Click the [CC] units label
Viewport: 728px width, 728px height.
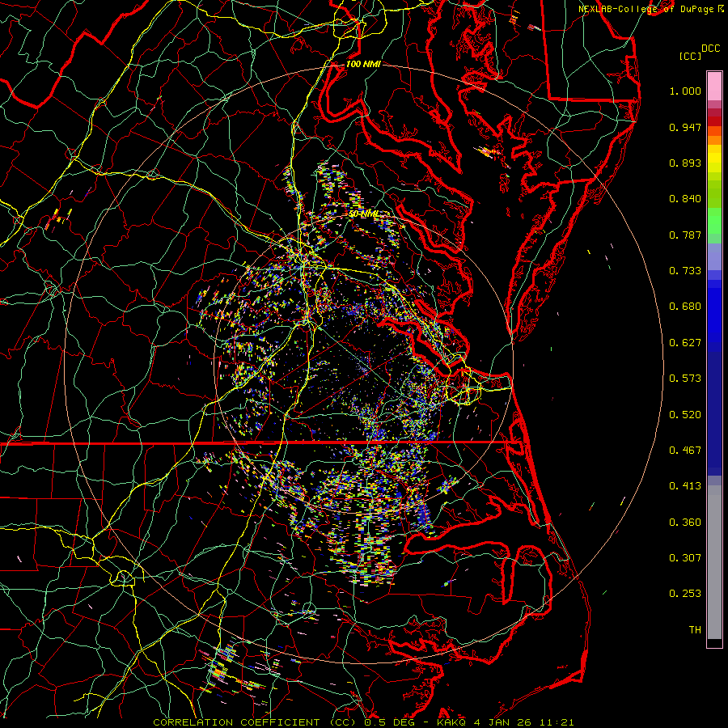(x=690, y=56)
